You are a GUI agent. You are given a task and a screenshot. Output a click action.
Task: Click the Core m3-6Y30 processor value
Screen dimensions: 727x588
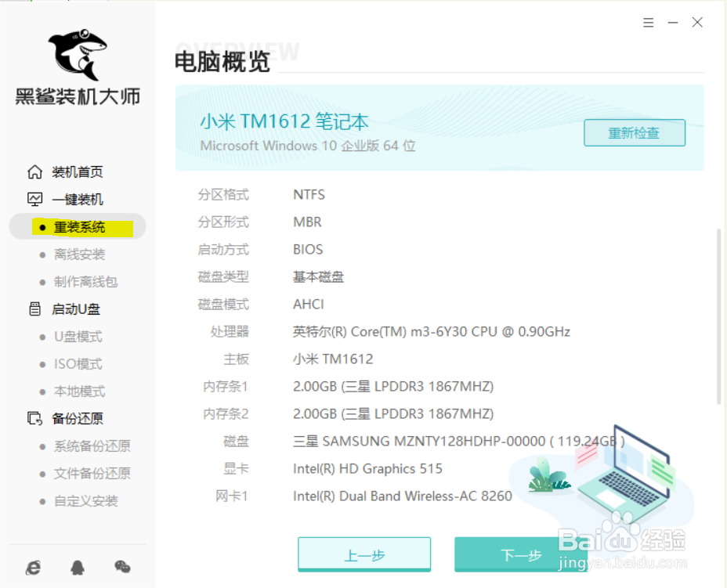pyautogui.click(x=432, y=331)
